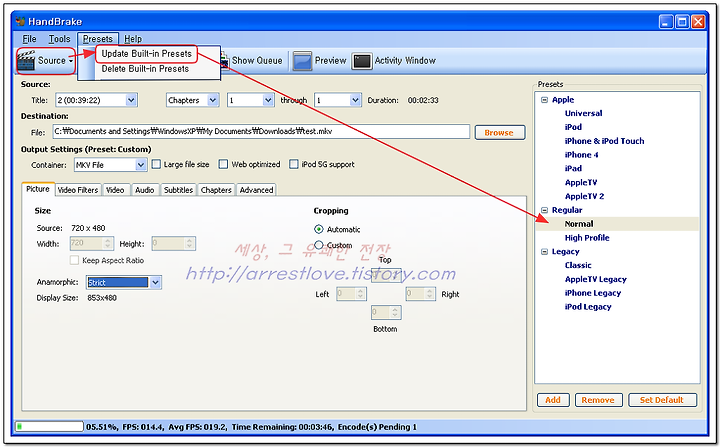Select the Normal preset
Viewport: 720px width, 447px height.
point(579,224)
